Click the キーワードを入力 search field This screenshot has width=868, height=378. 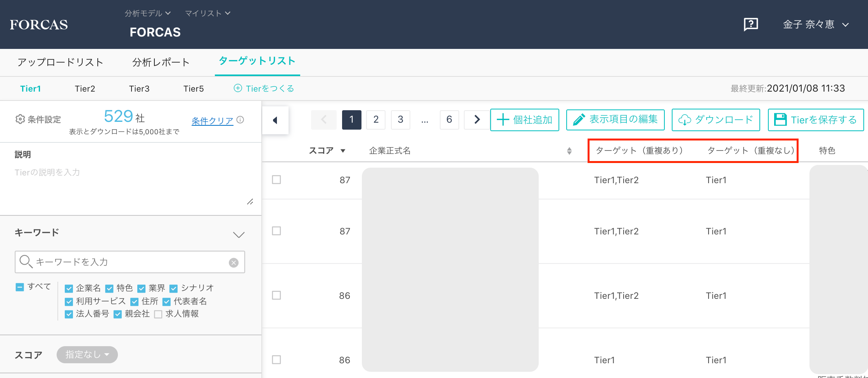click(x=130, y=262)
